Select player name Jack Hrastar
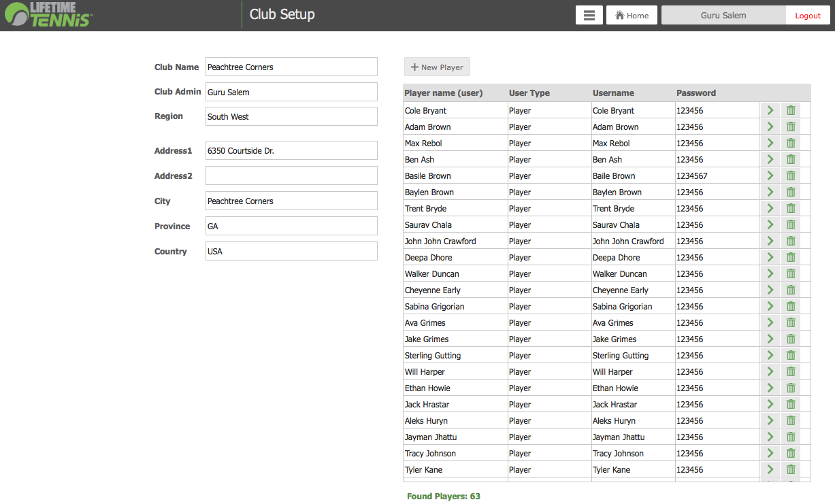 pyautogui.click(x=427, y=404)
